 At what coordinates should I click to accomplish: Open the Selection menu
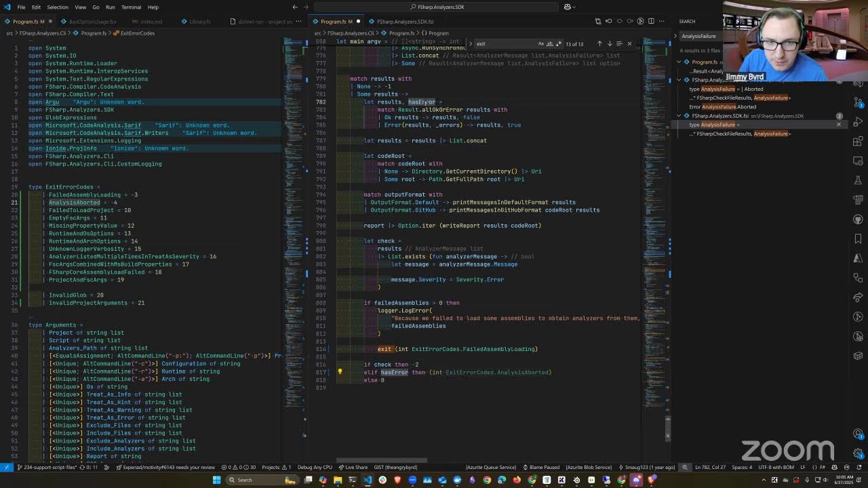(58, 7)
